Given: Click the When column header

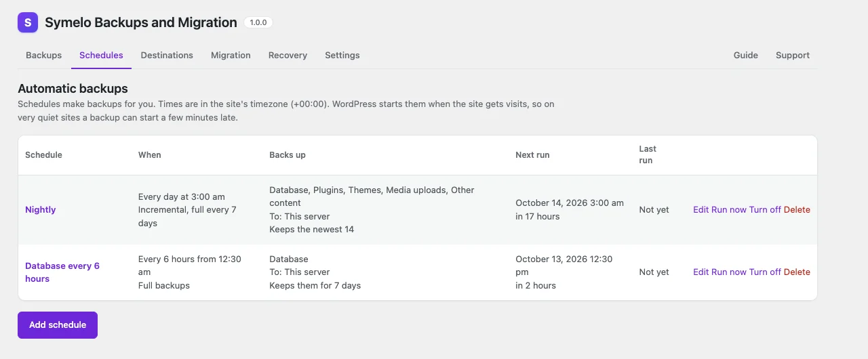Looking at the screenshot, I should point(150,155).
